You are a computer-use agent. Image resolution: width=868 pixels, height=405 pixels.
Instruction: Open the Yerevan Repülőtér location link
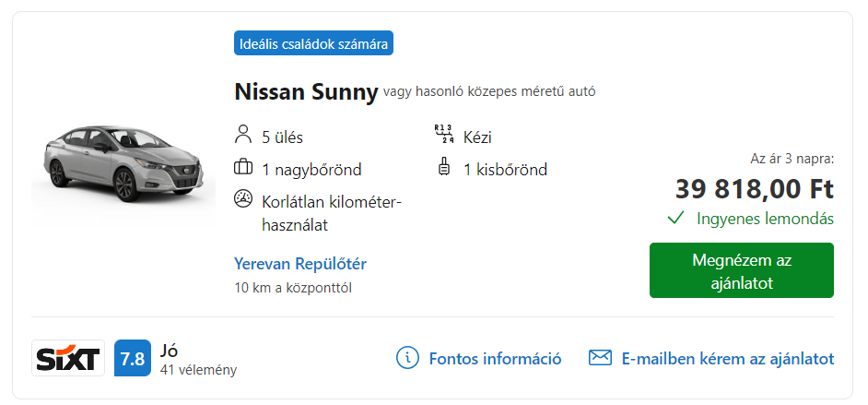pyautogui.click(x=300, y=264)
